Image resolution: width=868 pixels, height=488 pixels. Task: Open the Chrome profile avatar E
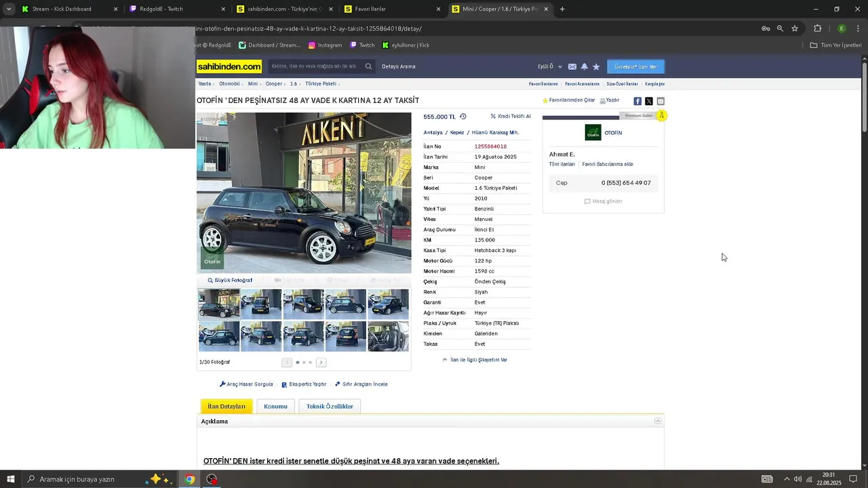(x=842, y=28)
